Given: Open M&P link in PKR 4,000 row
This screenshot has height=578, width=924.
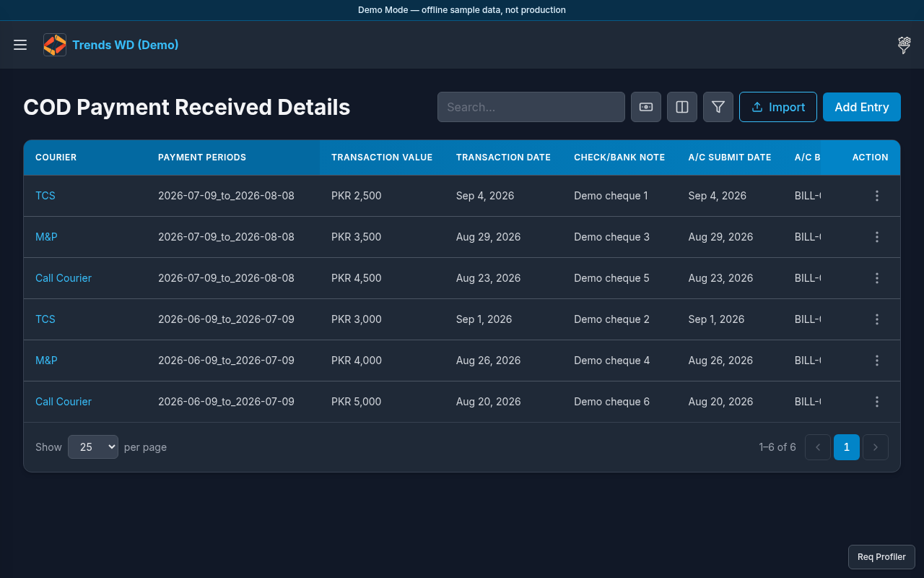Looking at the screenshot, I should click(x=46, y=361).
